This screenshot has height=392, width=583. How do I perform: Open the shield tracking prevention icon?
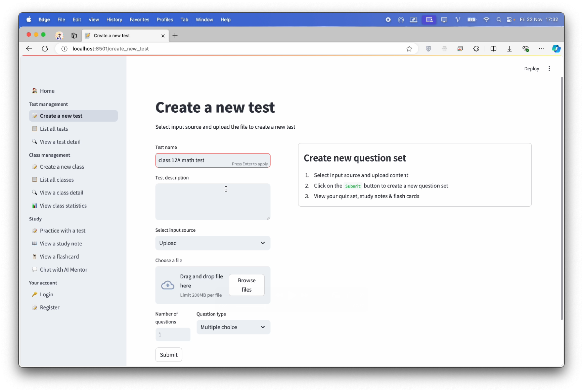click(x=429, y=49)
